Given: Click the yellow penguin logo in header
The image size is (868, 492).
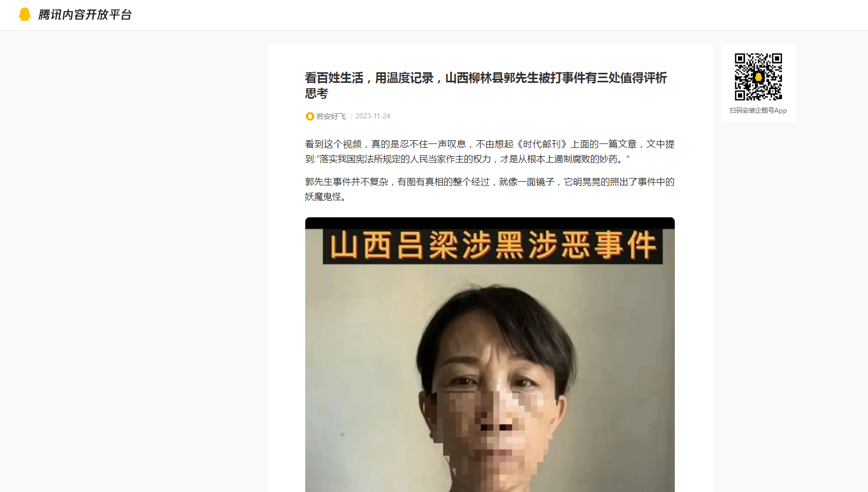Looking at the screenshot, I should (24, 14).
